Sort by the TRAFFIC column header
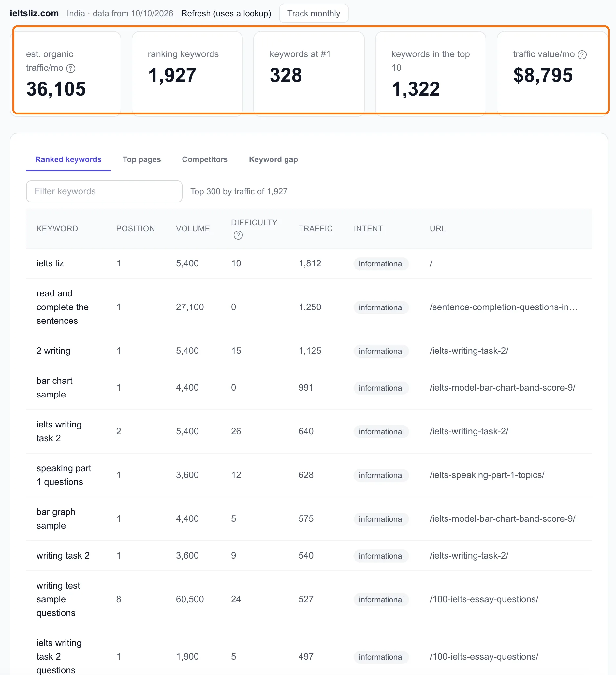The image size is (616, 675). (315, 228)
